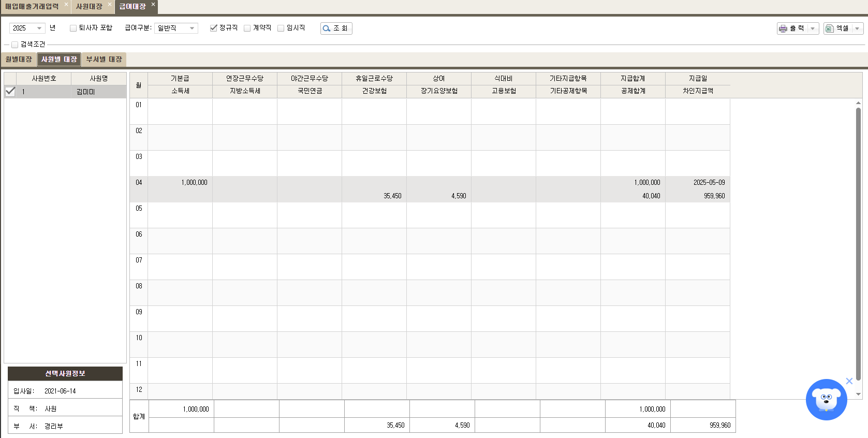Image resolution: width=868 pixels, height=438 pixels.
Task: Click the 국민연금 column header
Action: click(310, 91)
